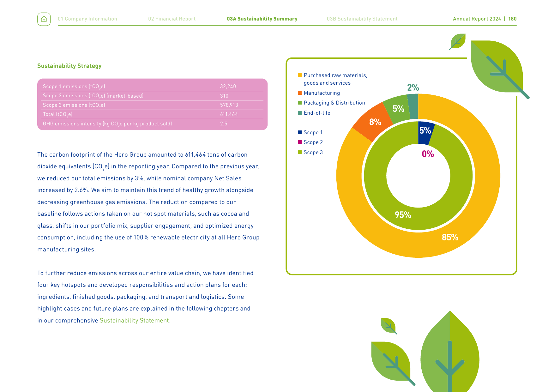The width and height of the screenshot is (554, 392).
Task: Select the End-of-life legend label
Action: 317,113
